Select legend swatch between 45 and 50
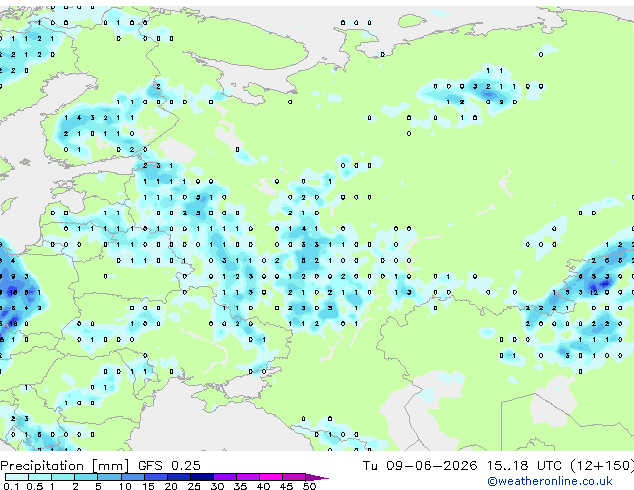Viewport: 634px width, 490px height. [x=294, y=477]
